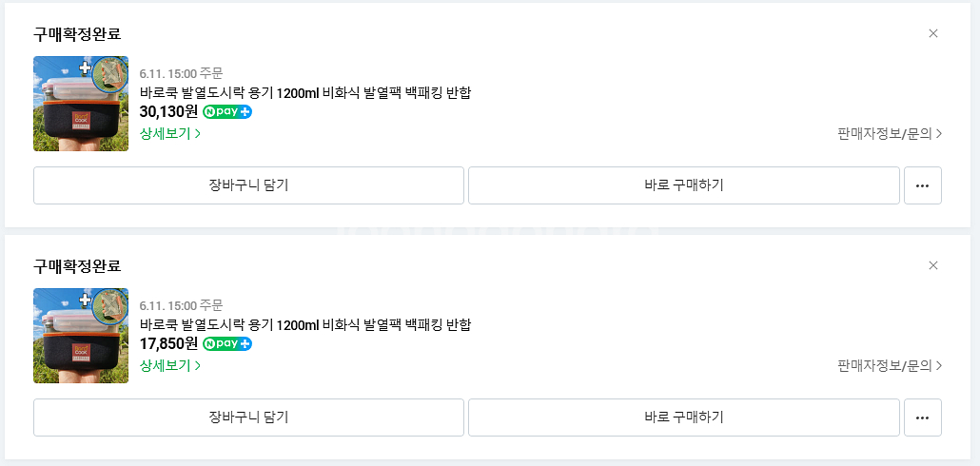Image resolution: width=980 pixels, height=466 pixels.
Task: Click Npay badge next to 17,850원
Action: [227, 343]
